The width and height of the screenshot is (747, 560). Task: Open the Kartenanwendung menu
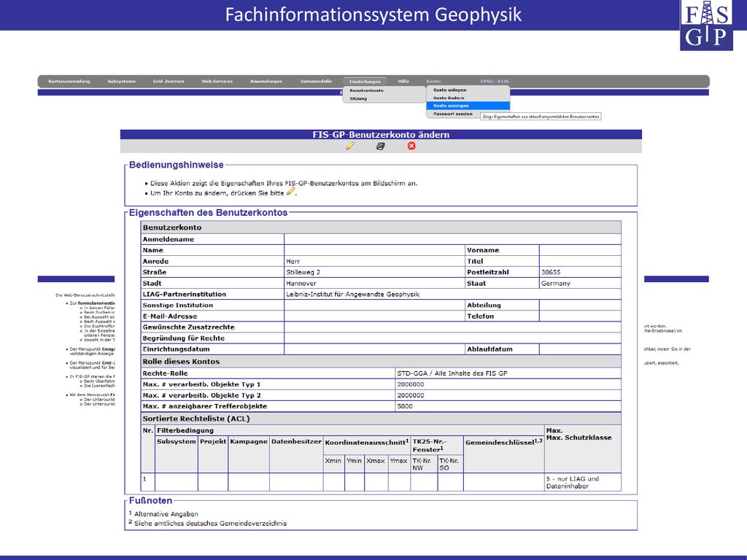tap(69, 82)
